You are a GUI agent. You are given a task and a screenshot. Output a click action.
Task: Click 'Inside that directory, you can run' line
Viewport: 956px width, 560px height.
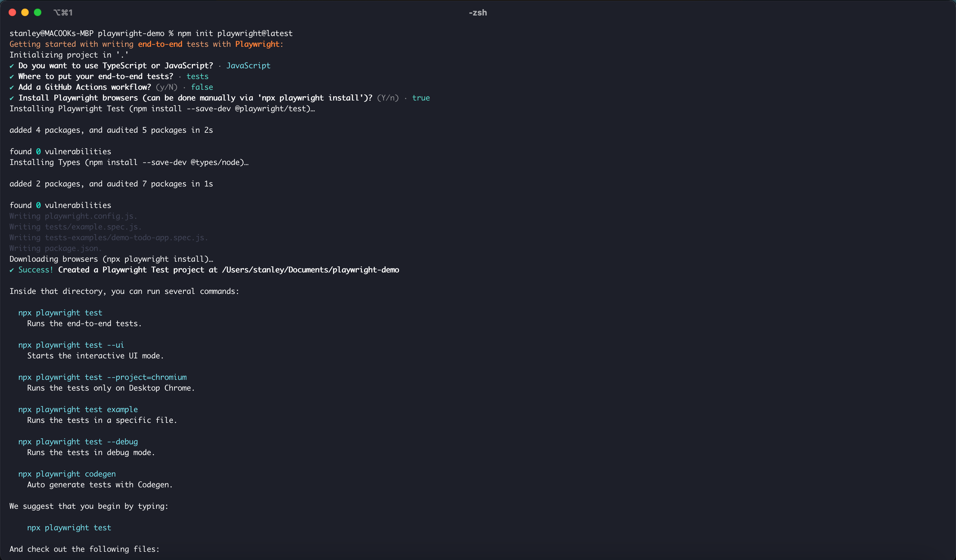[x=125, y=291]
